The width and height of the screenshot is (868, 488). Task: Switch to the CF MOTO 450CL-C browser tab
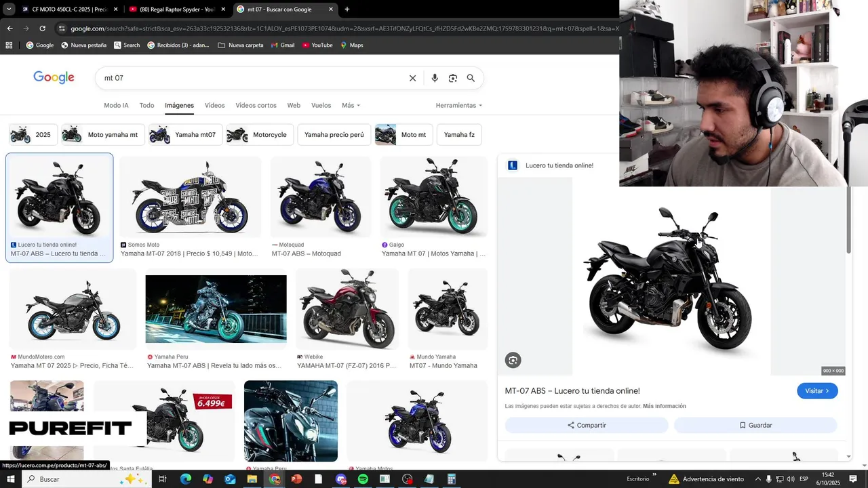[x=69, y=9]
